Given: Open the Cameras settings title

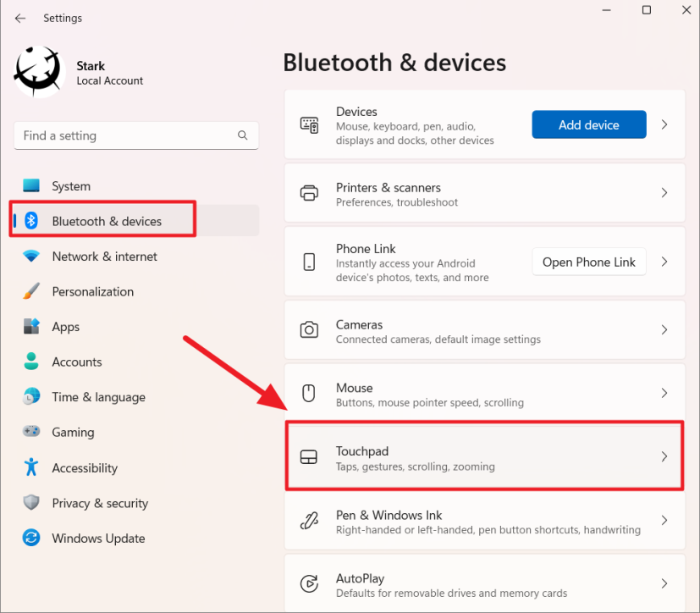Looking at the screenshot, I should (x=359, y=324).
